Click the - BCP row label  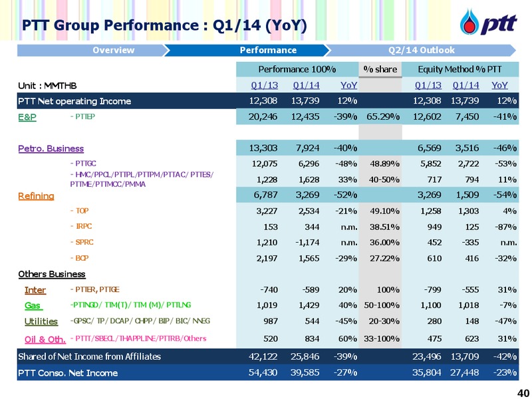point(79,258)
